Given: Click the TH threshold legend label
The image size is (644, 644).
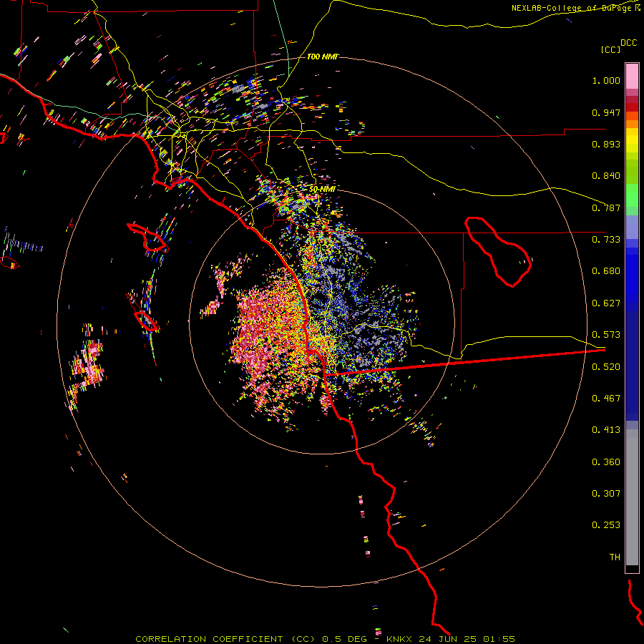Looking at the screenshot, I should [x=615, y=557].
